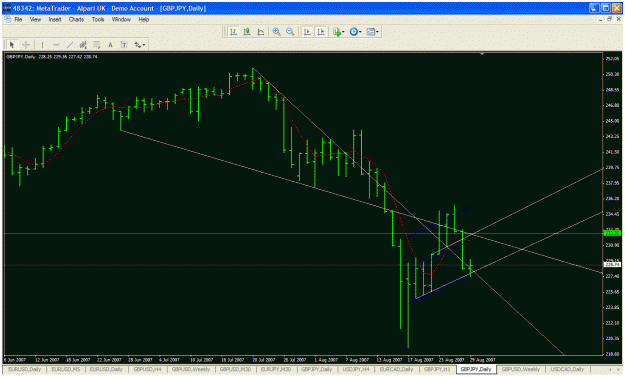Zoom in on the chart
The image size is (625, 377).
pyautogui.click(x=276, y=32)
